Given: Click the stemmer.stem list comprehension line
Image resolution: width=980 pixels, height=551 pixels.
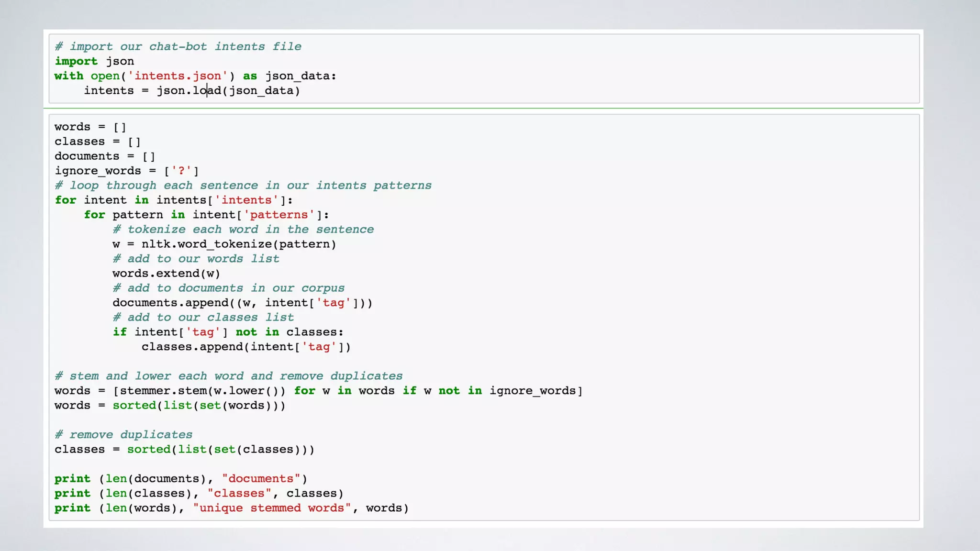Looking at the screenshot, I should pos(318,391).
